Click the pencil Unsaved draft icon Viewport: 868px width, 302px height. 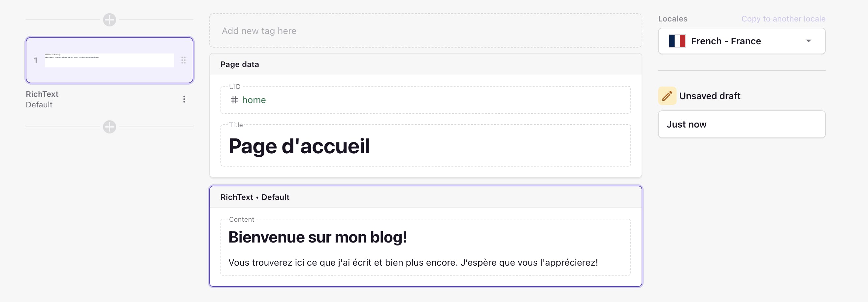(x=667, y=96)
